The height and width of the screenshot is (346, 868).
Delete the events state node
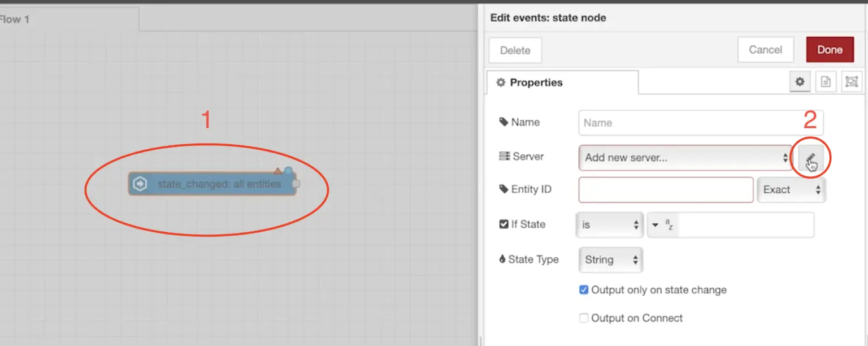click(514, 50)
